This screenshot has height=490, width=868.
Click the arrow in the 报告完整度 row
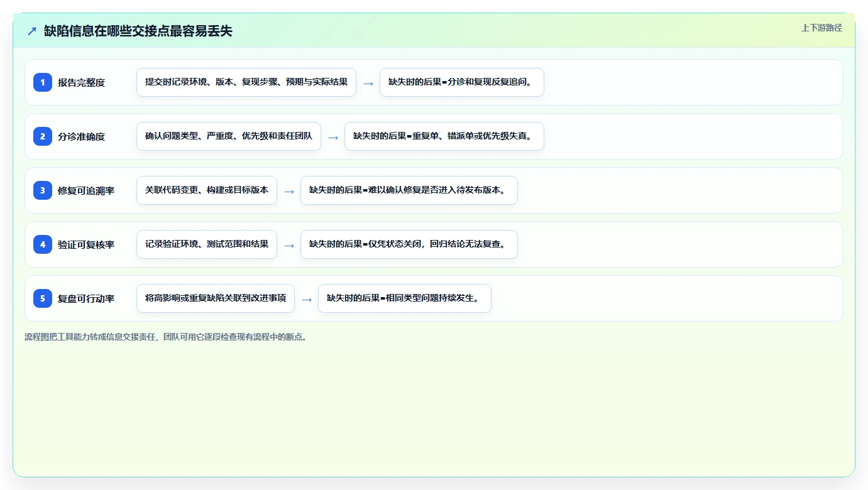(368, 83)
